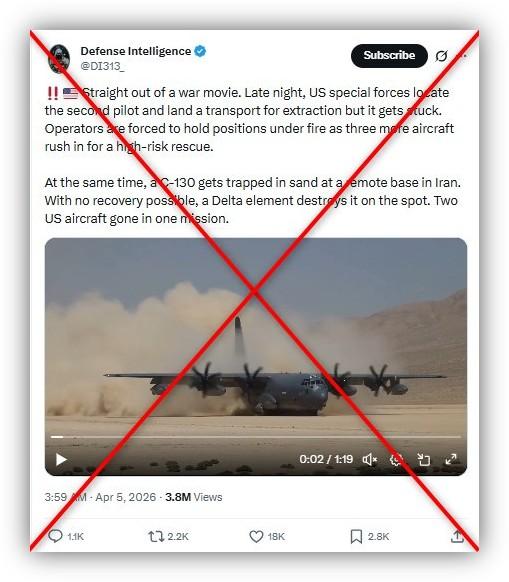Open the @DI313_ handle link
The height and width of the screenshot is (582, 509).
tap(103, 66)
